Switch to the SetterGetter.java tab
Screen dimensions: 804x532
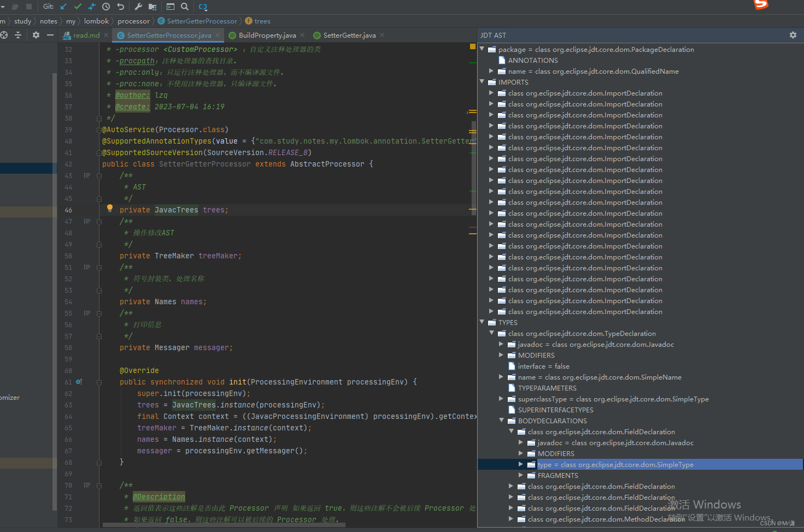349,36
